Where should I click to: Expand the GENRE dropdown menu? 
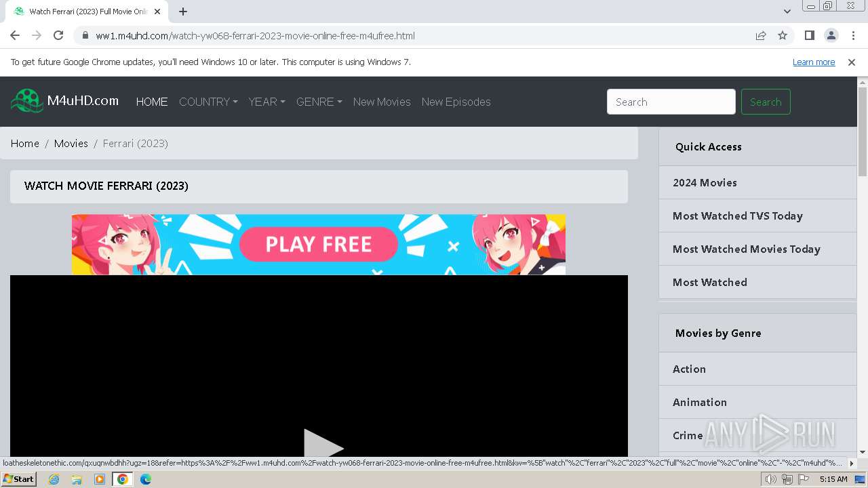pos(319,102)
